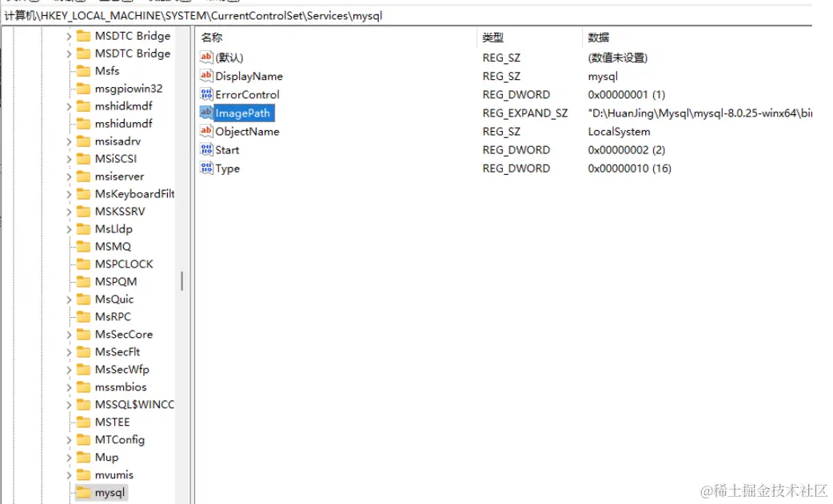Expand the Mup key

point(69,457)
